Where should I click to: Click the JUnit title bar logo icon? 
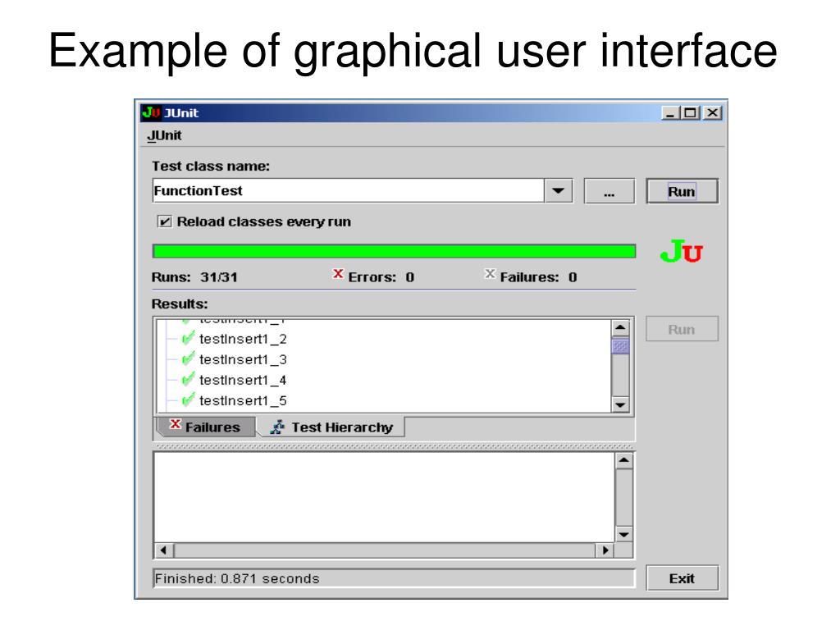click(151, 112)
